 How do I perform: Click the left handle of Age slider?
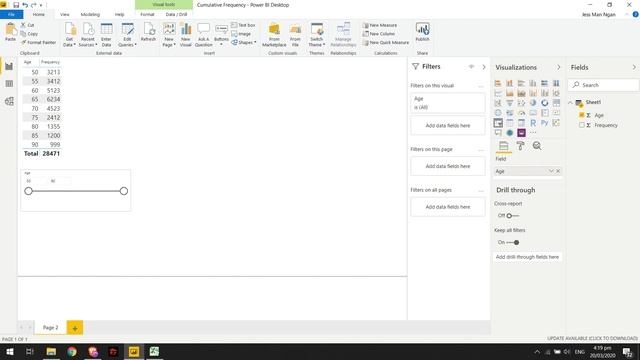(28, 191)
